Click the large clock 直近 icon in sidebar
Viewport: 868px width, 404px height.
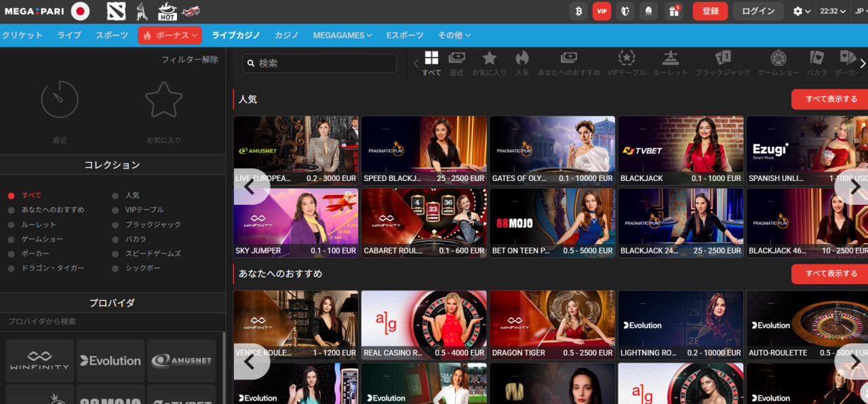click(x=60, y=100)
